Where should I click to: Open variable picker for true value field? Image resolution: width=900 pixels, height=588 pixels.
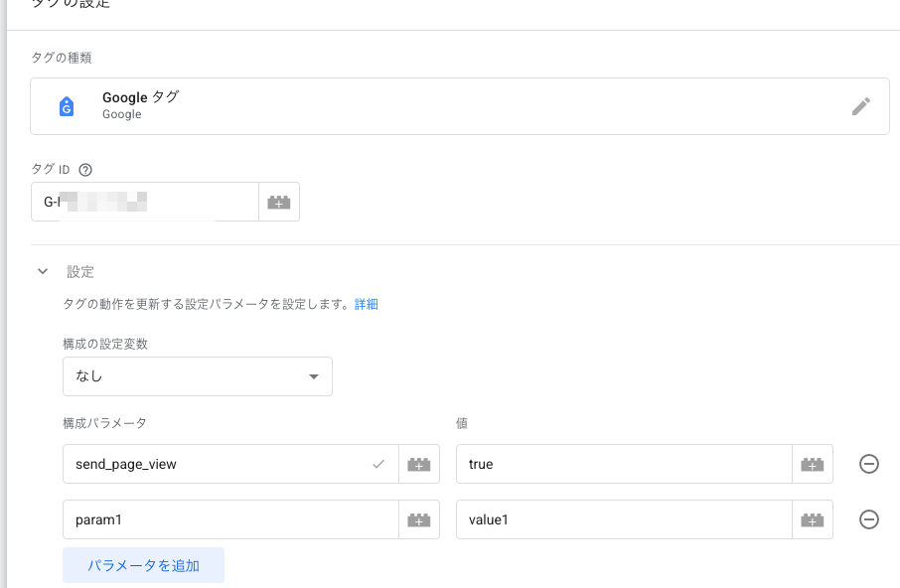[x=813, y=464]
